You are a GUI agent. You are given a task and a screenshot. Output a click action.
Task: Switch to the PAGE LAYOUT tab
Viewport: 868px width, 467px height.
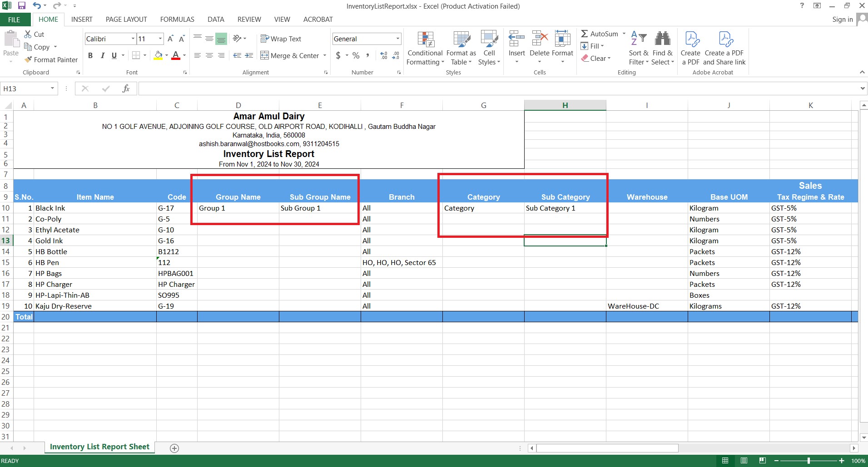pyautogui.click(x=126, y=20)
